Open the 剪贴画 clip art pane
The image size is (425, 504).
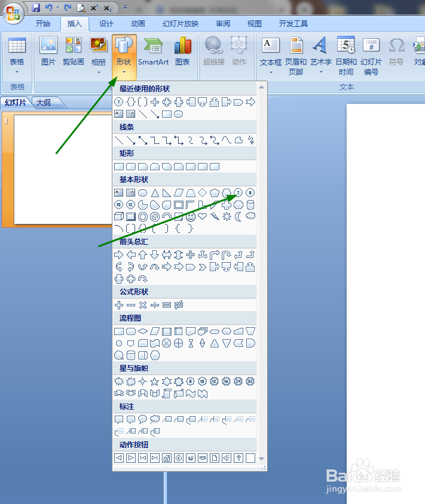(x=74, y=51)
